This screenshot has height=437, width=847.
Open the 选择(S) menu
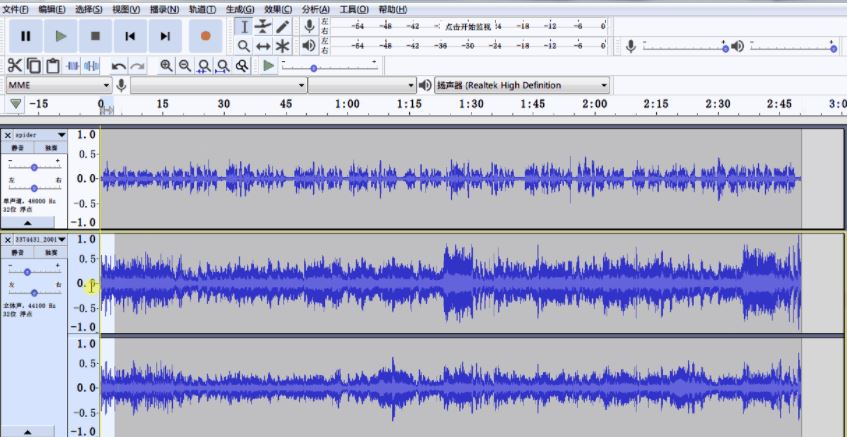89,9
